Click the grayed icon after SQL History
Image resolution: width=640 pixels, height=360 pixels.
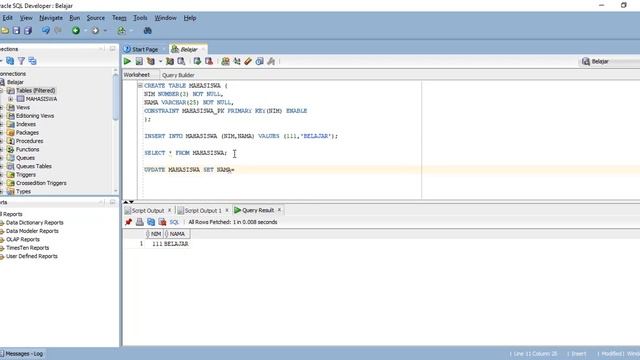(271, 61)
